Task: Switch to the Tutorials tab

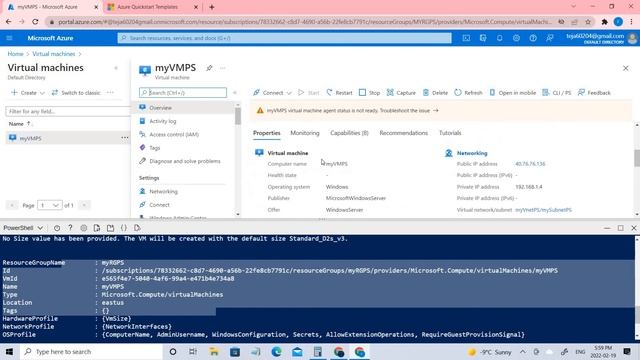Action: pyautogui.click(x=450, y=133)
